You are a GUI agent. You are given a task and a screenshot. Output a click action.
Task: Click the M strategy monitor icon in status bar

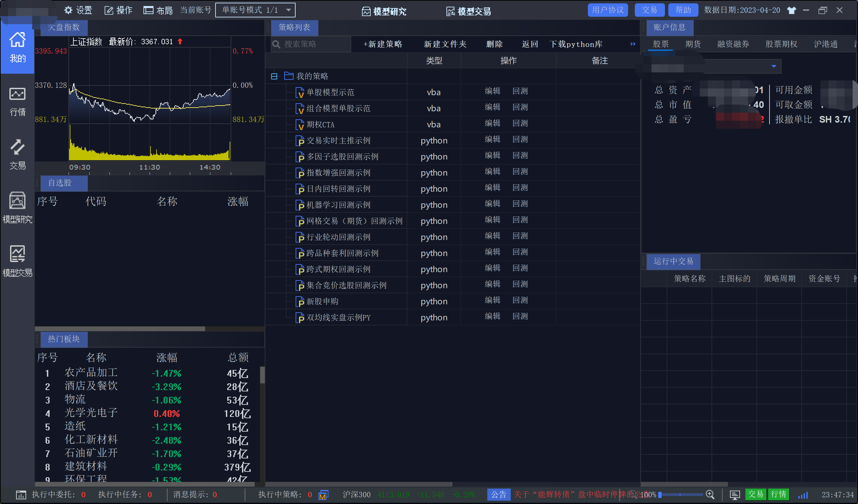(323, 495)
